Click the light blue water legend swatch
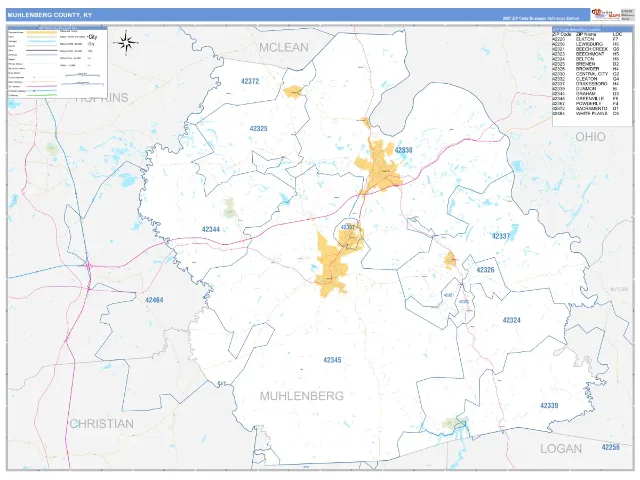The height and width of the screenshot is (480, 640). (x=42, y=41)
